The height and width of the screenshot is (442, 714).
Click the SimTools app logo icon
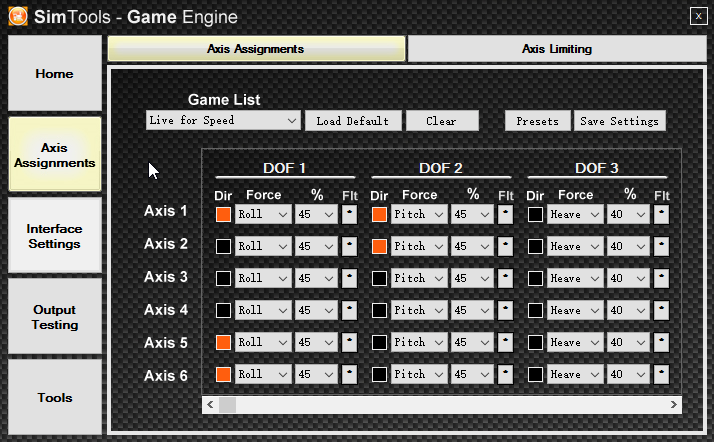click(18, 16)
